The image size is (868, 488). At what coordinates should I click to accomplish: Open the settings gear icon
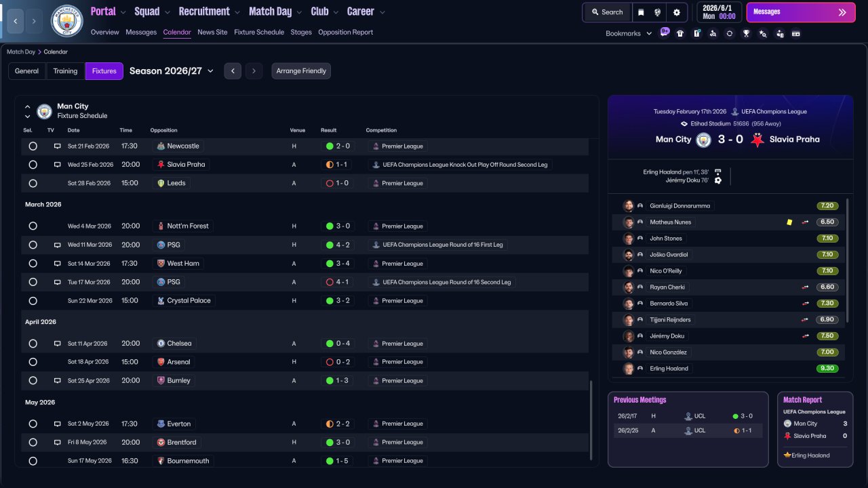(677, 12)
